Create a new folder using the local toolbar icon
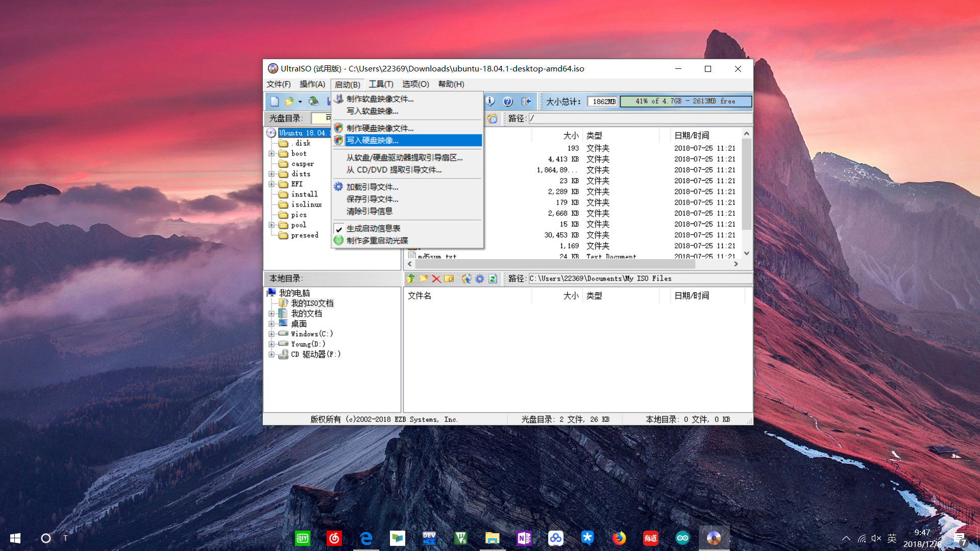The image size is (980, 551). [424, 279]
